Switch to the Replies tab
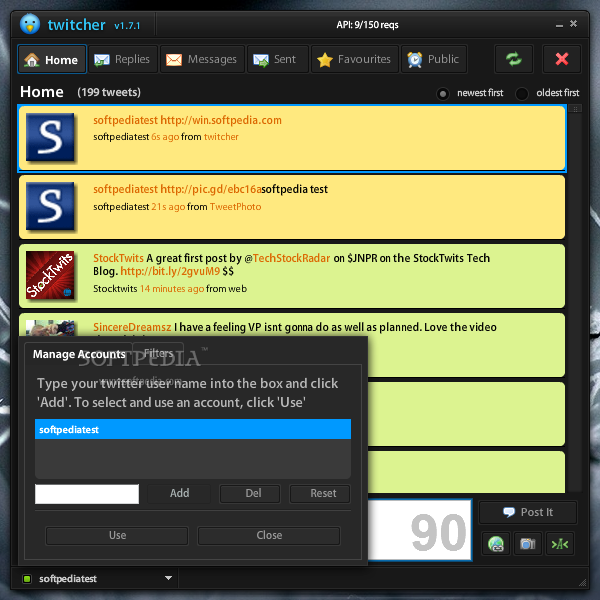Image resolution: width=600 pixels, height=600 pixels. [x=123, y=59]
